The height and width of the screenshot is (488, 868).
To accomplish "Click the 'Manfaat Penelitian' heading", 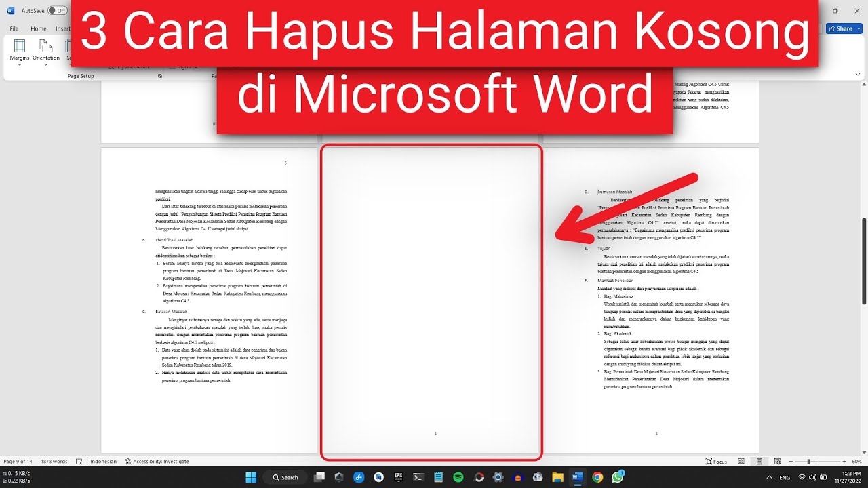I will pos(616,281).
